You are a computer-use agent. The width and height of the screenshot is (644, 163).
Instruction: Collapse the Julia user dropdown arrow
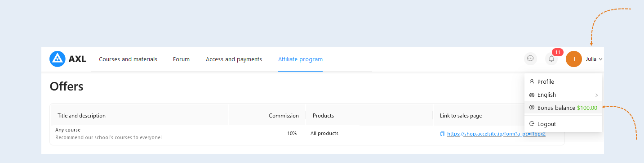(x=600, y=59)
